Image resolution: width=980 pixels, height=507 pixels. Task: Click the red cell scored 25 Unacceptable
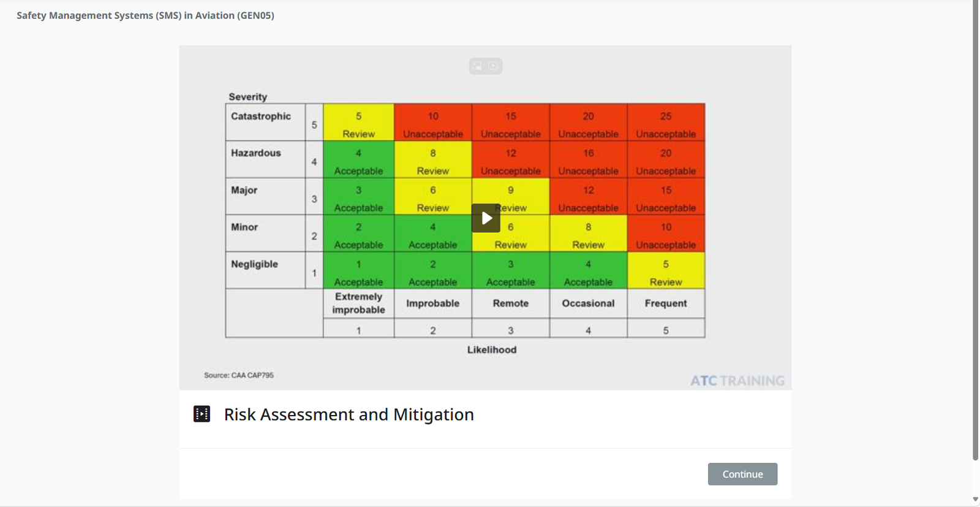point(666,124)
